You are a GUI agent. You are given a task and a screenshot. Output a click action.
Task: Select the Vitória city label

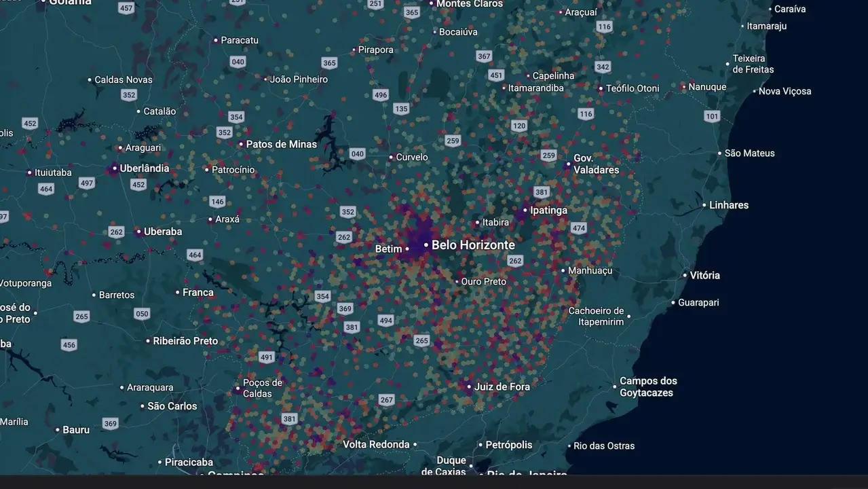[x=704, y=275]
